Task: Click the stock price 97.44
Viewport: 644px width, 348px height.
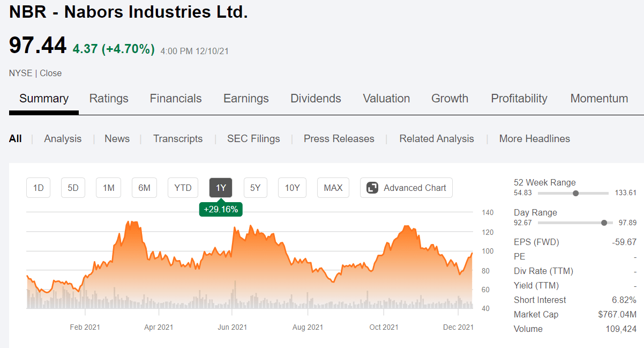Action: pos(38,46)
